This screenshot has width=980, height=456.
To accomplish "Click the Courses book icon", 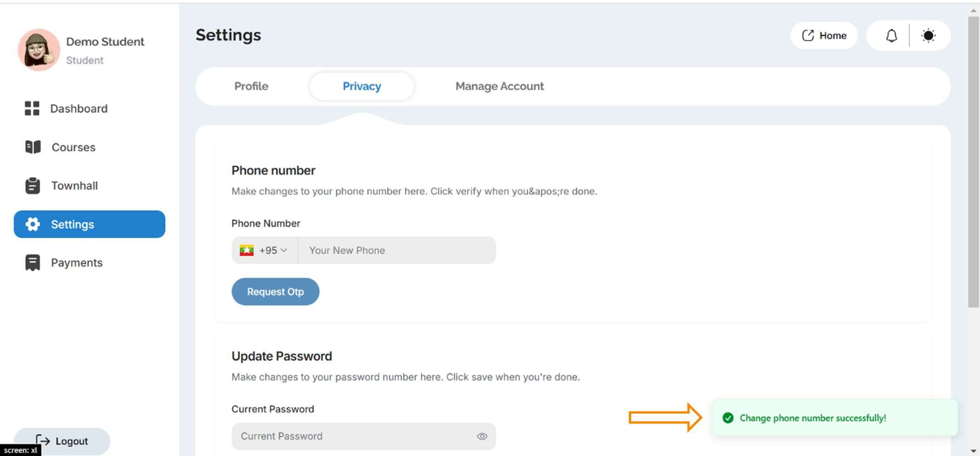I will click(33, 147).
